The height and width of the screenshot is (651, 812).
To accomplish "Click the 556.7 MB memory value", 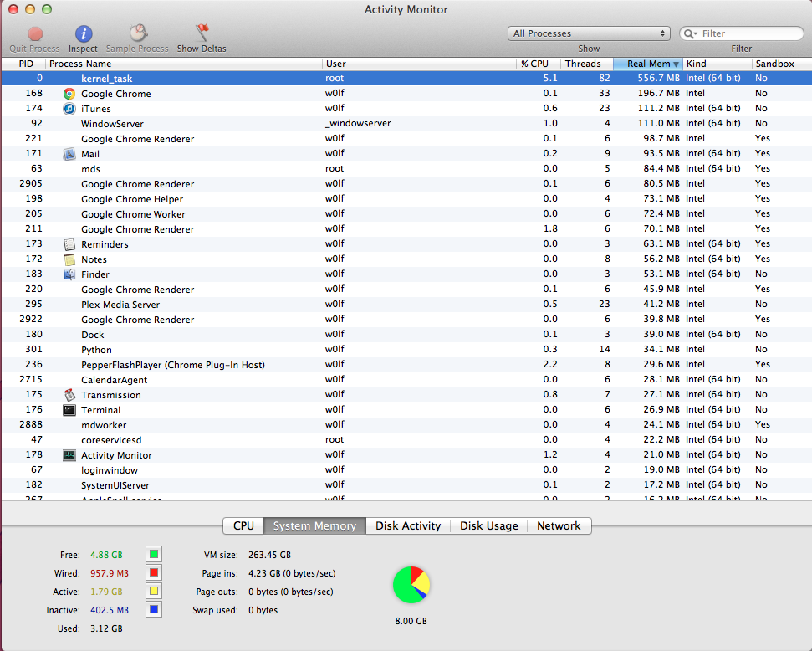I will tap(658, 79).
